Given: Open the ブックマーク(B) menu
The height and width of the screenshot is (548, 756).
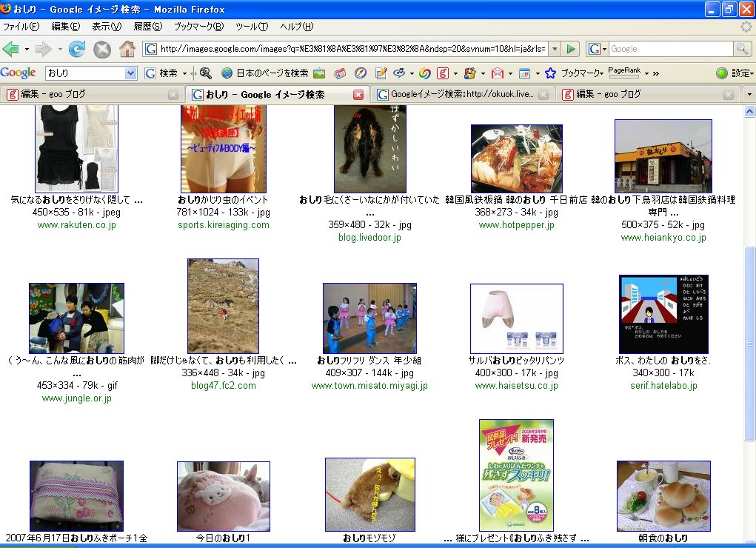Looking at the screenshot, I should [198, 27].
